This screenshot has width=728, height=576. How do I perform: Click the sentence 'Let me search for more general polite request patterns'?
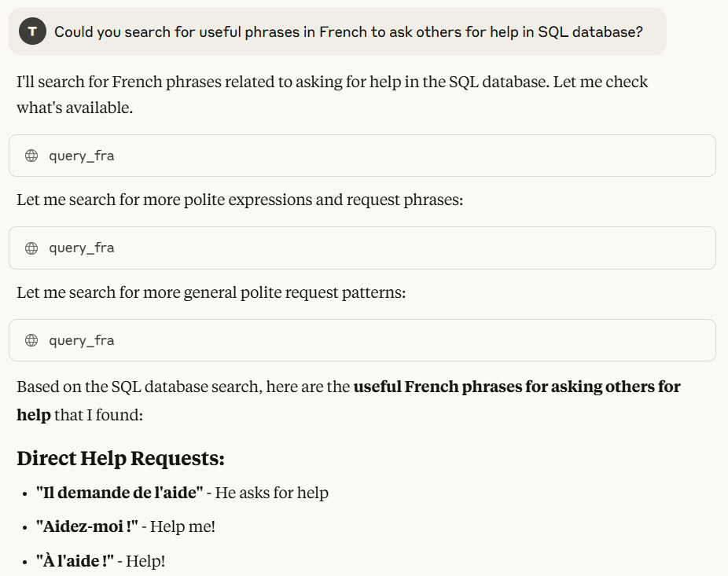pos(211,292)
